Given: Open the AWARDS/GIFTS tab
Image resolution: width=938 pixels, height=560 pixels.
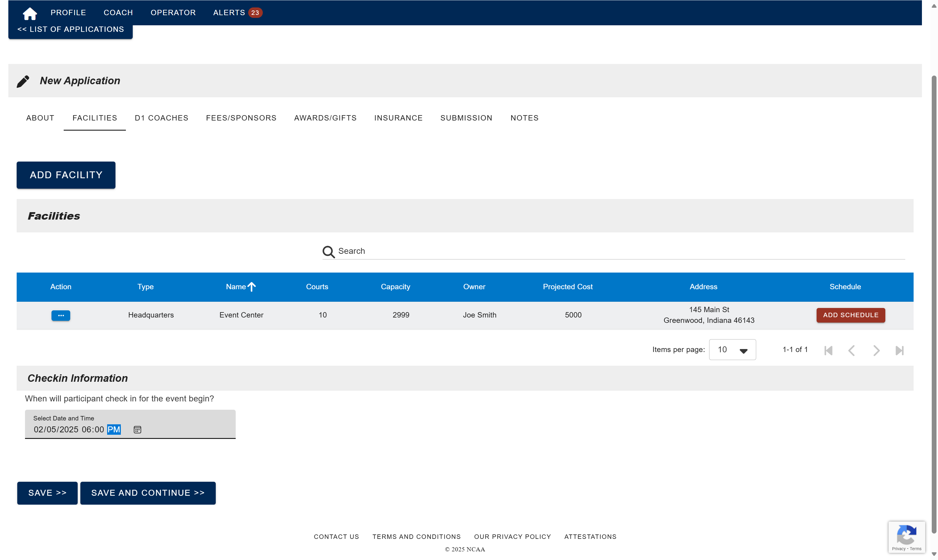Looking at the screenshot, I should pyautogui.click(x=325, y=118).
